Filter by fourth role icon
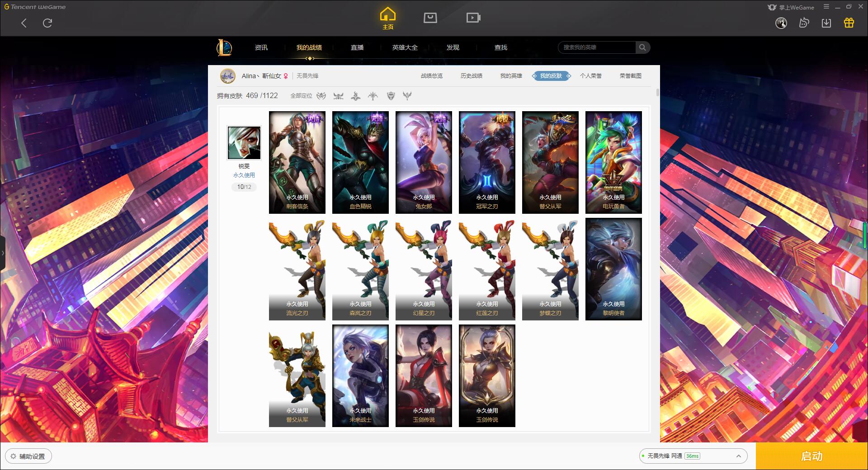 (x=373, y=96)
